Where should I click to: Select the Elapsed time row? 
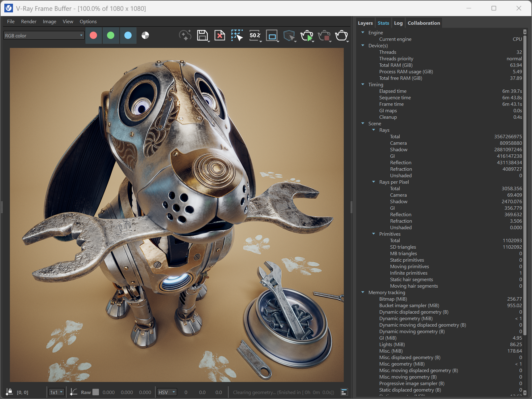(x=440, y=91)
